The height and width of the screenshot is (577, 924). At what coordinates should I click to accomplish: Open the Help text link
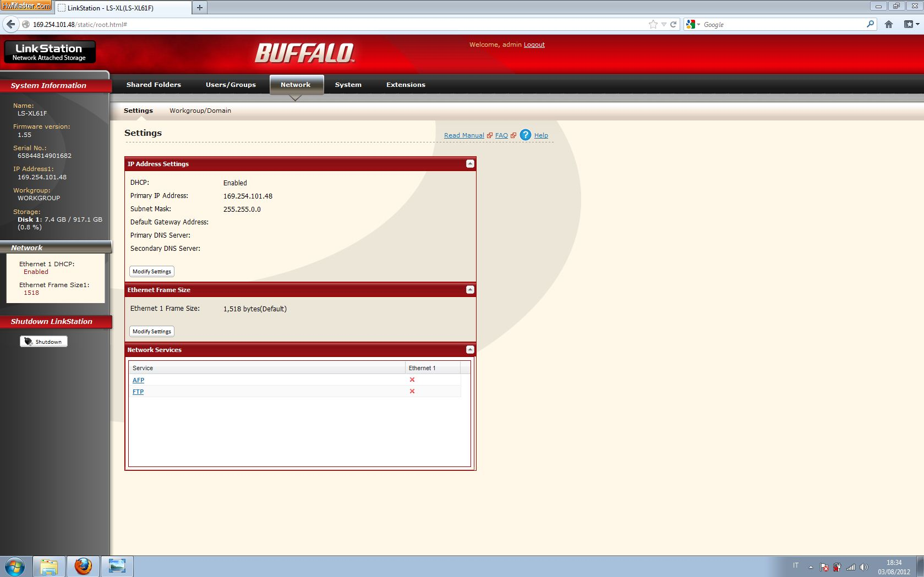tap(541, 135)
